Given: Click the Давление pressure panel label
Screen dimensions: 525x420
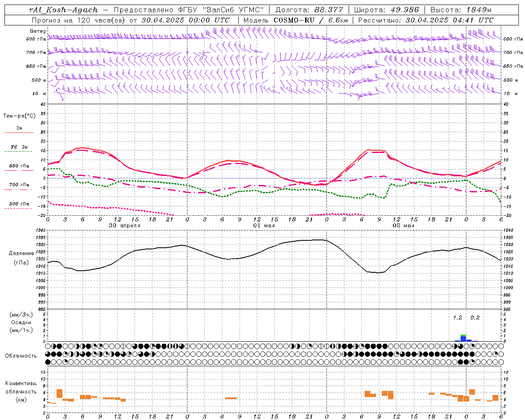Looking at the screenshot, I should [21, 253].
